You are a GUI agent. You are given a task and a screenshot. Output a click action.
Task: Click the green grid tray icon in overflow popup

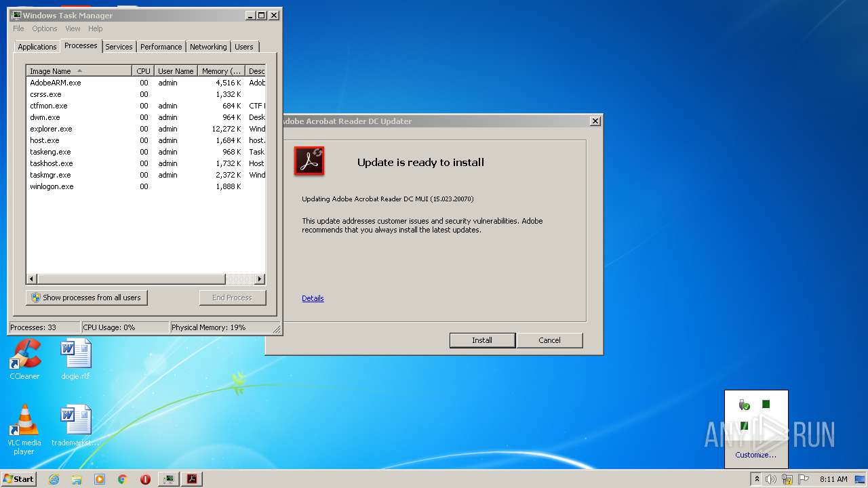tap(766, 404)
